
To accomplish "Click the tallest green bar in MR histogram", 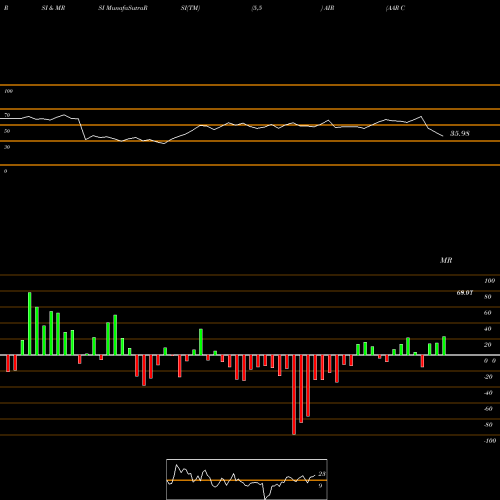I will pos(30,324).
